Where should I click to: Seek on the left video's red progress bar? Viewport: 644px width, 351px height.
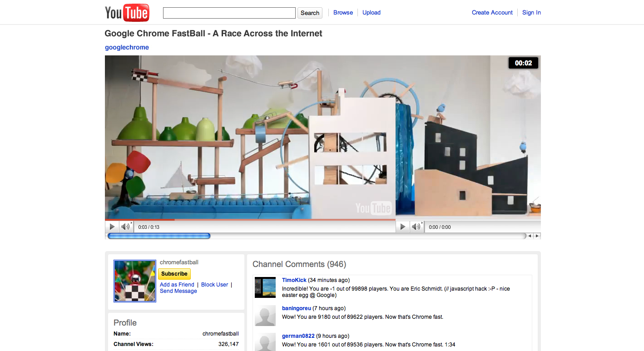250,220
